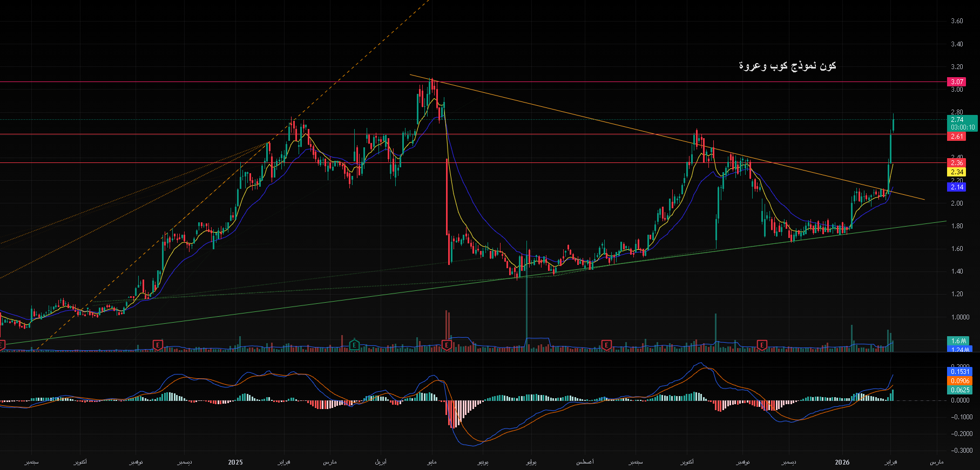Click the earnings E marker near December 2024
Image resolution: width=980 pixels, height=470 pixels.
pos(158,345)
